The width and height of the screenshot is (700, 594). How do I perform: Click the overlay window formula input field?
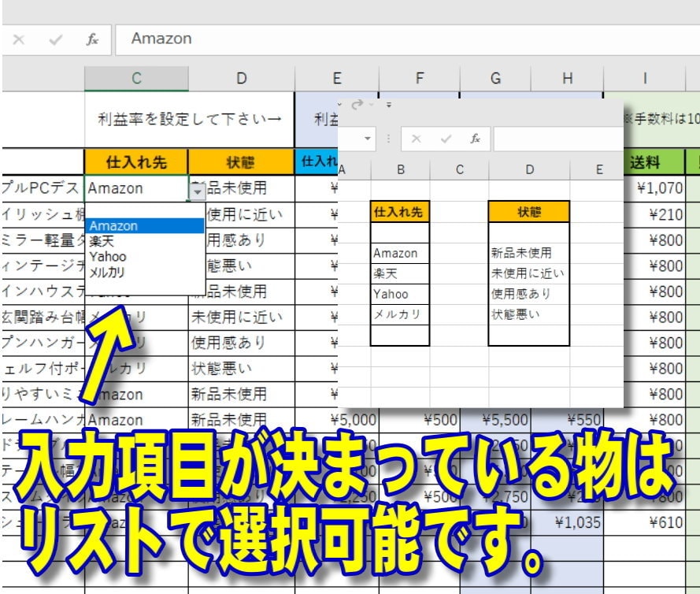[x=558, y=139]
